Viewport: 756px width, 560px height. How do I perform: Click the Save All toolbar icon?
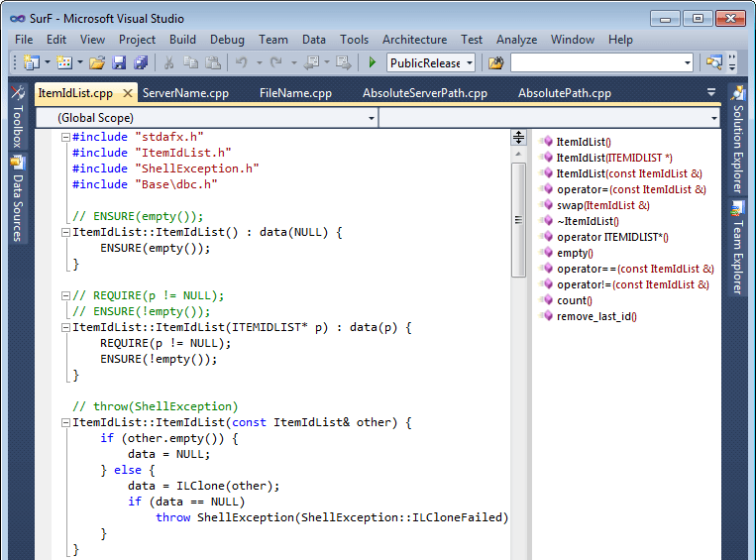coord(141,62)
